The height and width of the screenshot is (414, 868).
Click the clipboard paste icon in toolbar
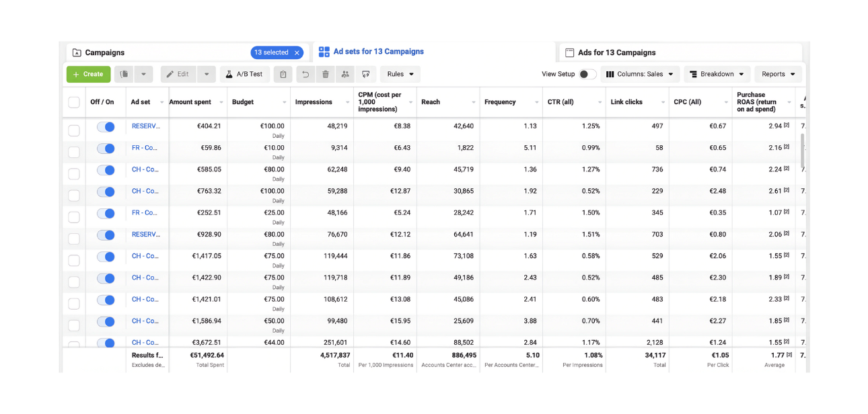point(283,74)
